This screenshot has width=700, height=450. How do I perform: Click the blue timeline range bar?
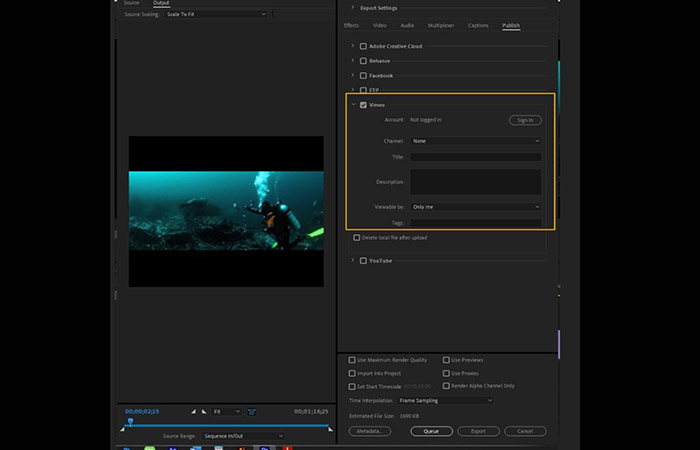coord(228,426)
